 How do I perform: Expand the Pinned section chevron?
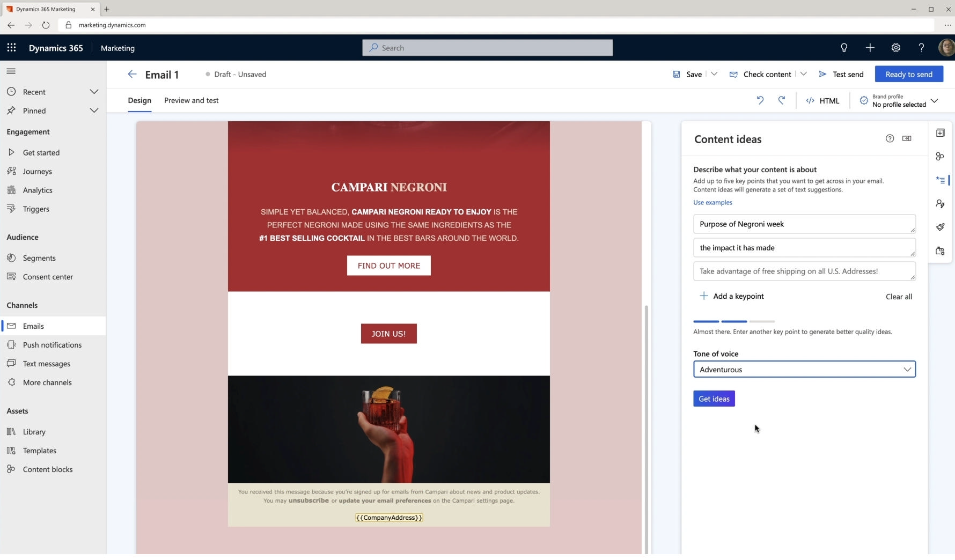coord(94,110)
